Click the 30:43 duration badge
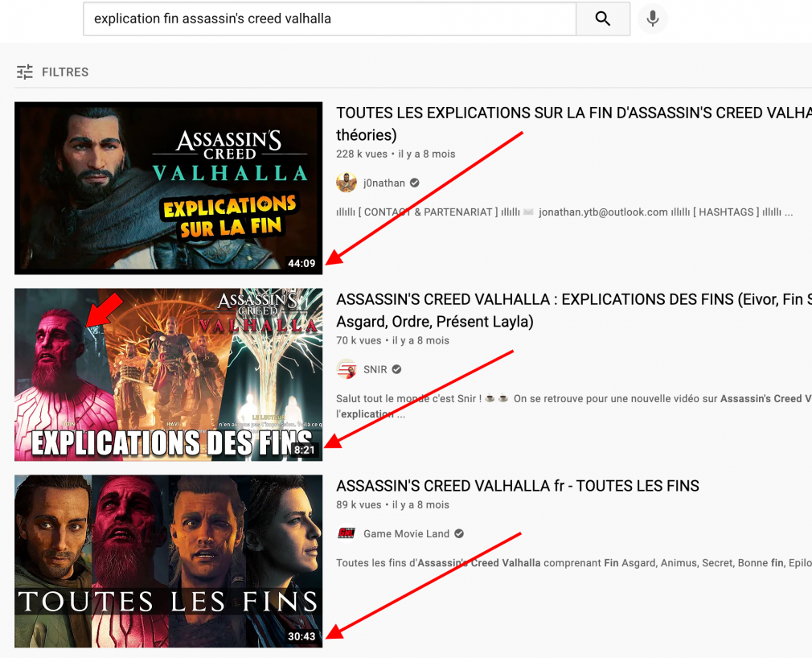The width and height of the screenshot is (812, 658). click(301, 636)
